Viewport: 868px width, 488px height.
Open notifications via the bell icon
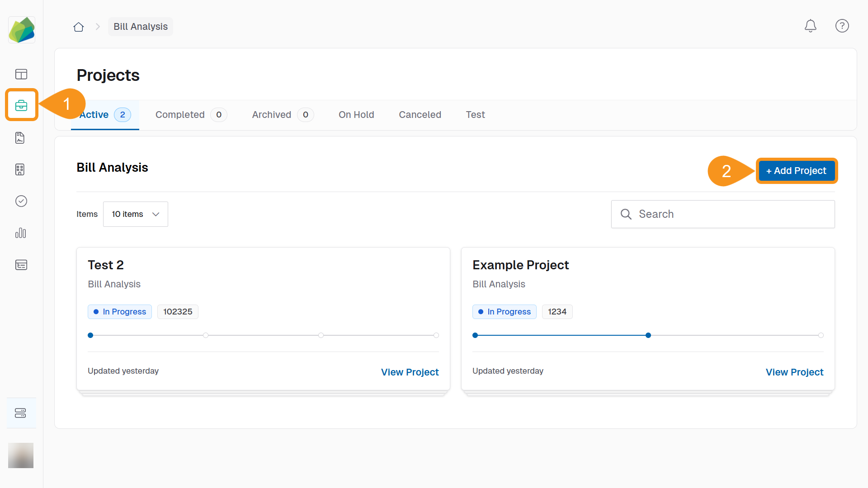810,26
